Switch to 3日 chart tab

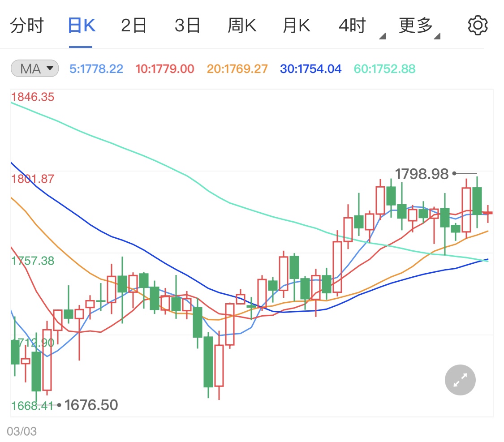click(187, 26)
